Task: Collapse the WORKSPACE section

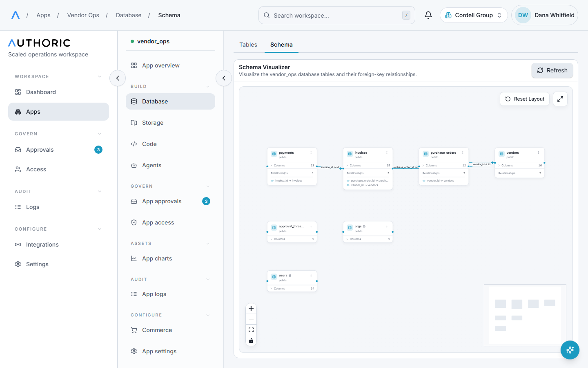Action: (58, 76)
